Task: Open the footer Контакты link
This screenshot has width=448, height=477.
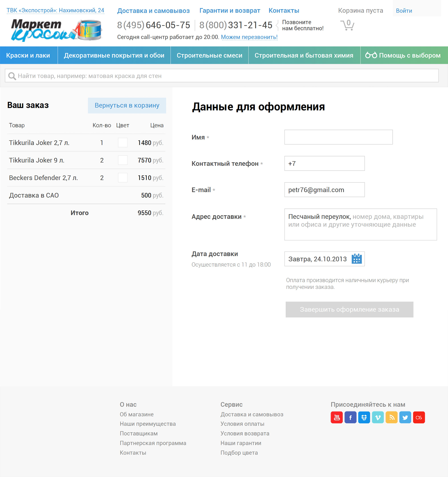Action: pos(133,452)
